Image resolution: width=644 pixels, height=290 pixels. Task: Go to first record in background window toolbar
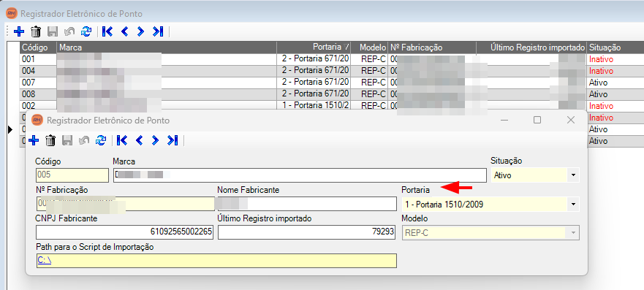click(107, 31)
